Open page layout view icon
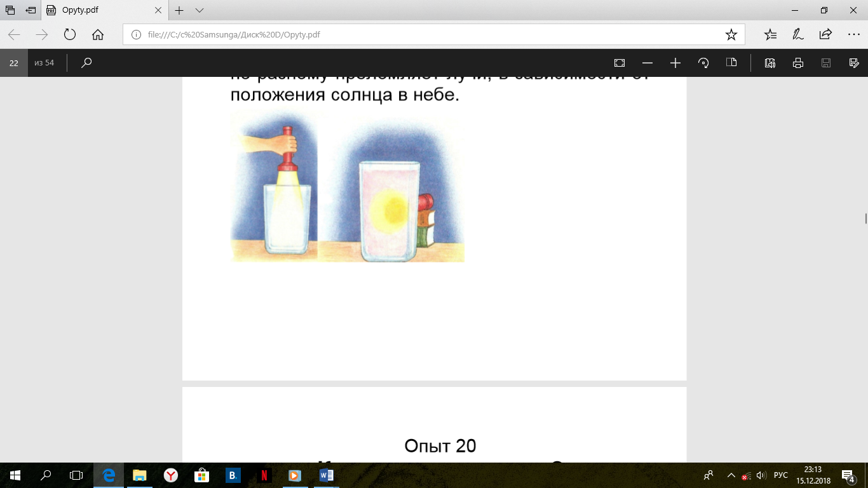This screenshot has height=488, width=868. (x=731, y=63)
